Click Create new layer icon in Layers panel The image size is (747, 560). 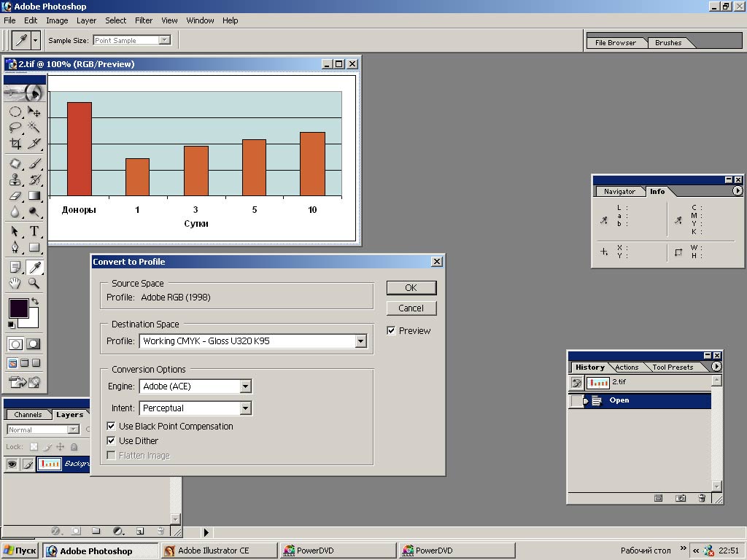click(140, 531)
